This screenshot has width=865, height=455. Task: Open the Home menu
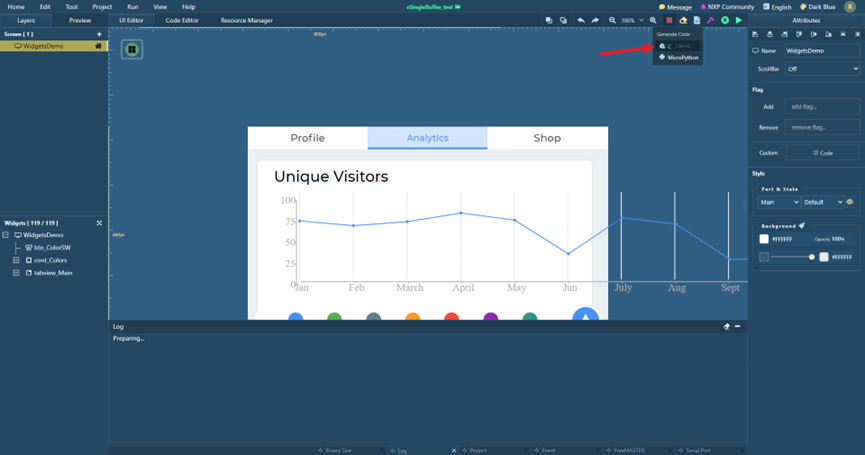16,7
